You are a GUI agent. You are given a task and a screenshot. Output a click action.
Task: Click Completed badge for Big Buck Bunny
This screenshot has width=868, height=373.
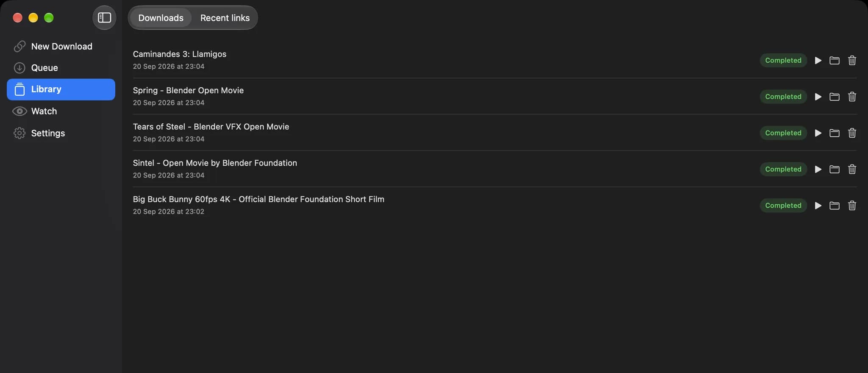click(x=783, y=206)
